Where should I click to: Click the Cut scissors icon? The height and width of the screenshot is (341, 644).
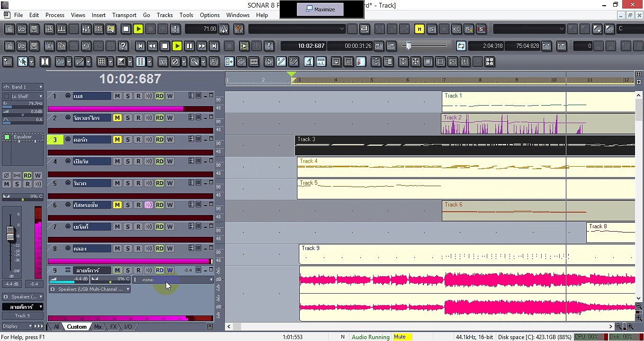tap(49, 46)
